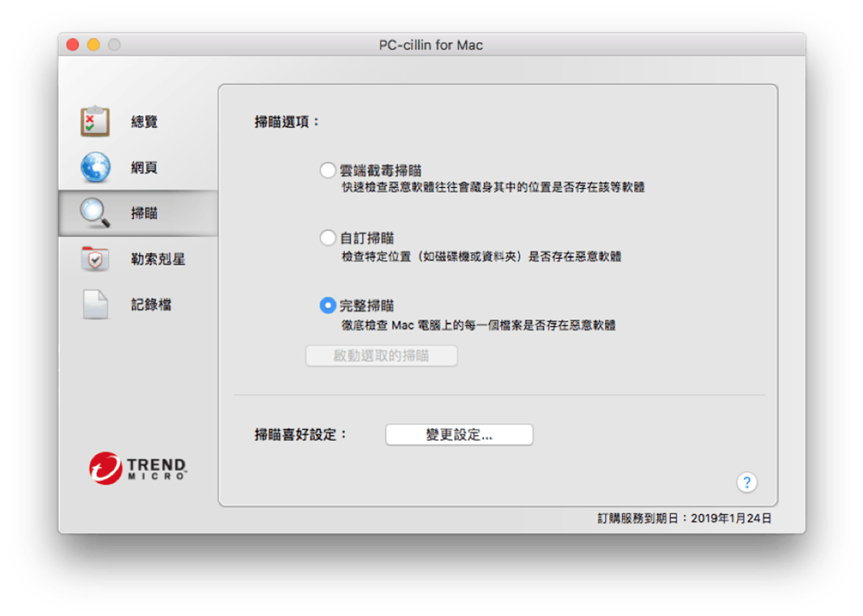Click the 自訂掃瞄 description about 磁碟機或資料夾
The image size is (863, 616).
[481, 256]
